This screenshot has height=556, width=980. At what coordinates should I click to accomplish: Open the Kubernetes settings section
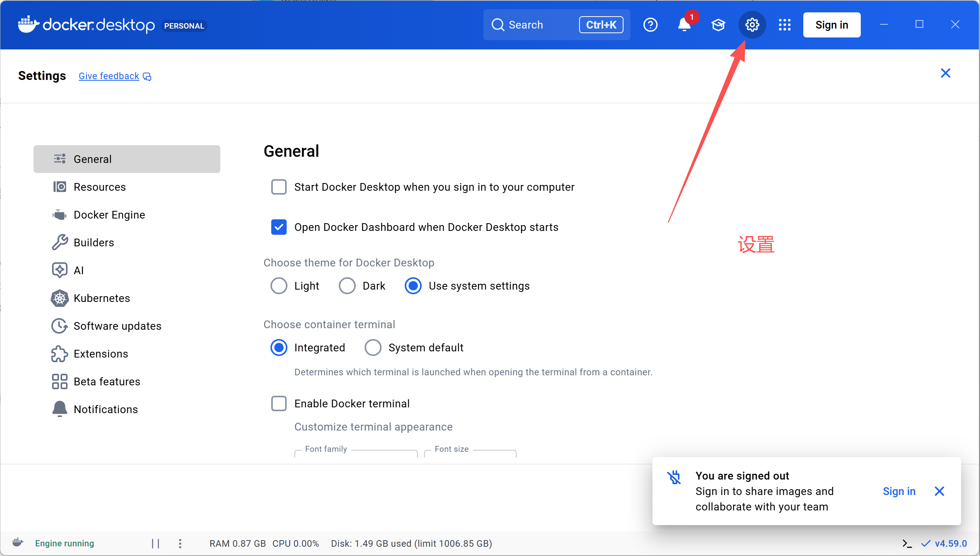(101, 298)
